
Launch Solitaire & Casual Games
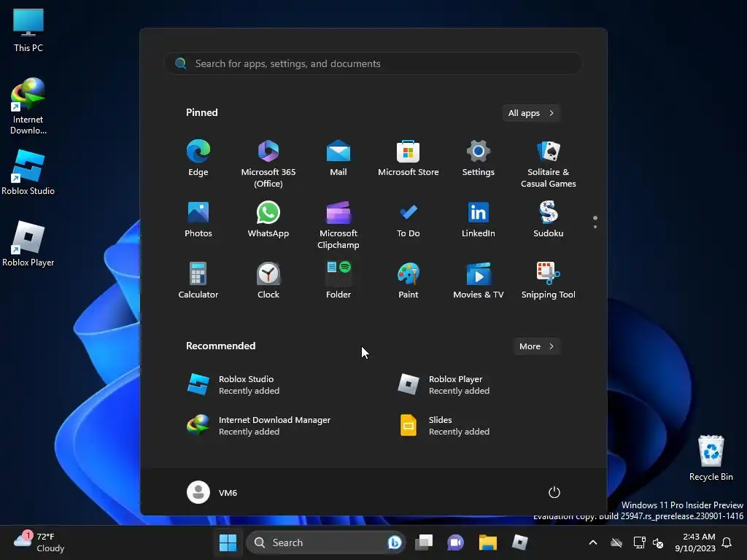(x=549, y=163)
